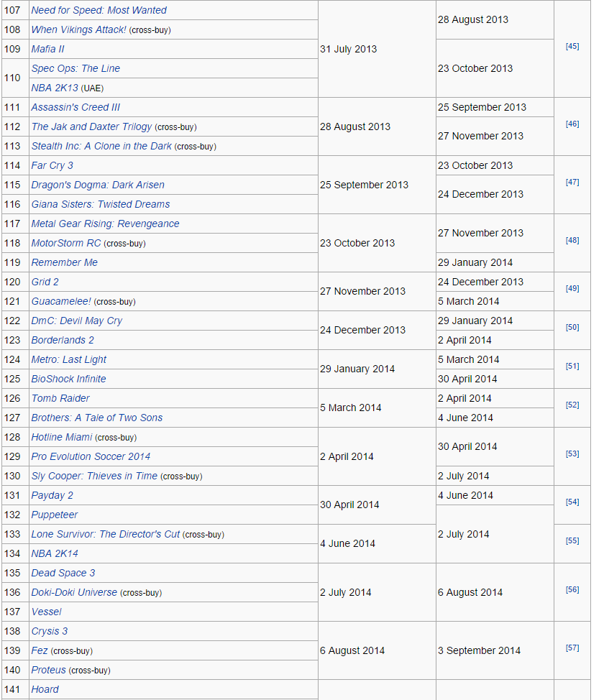Open footnote reference [55]
604x700 pixels.
(572, 541)
